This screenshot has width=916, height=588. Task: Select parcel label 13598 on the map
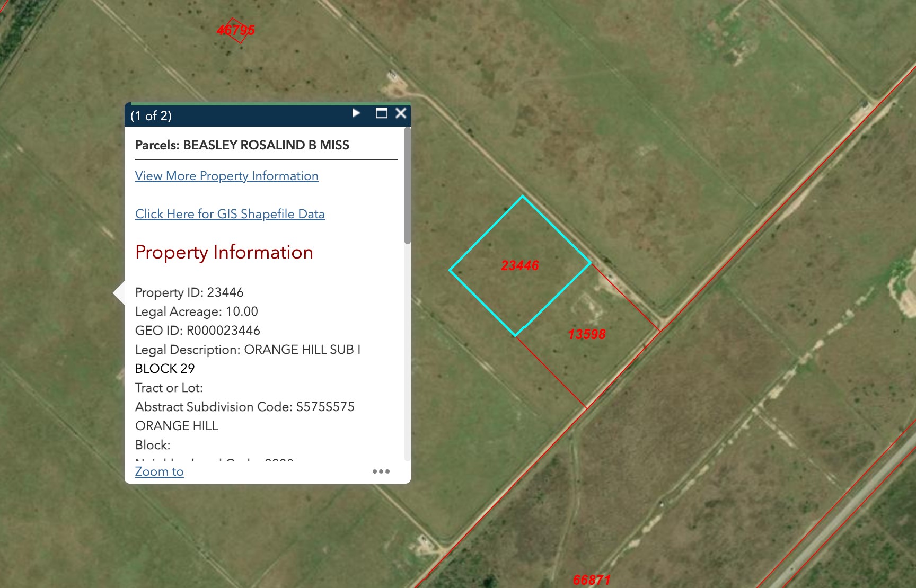tap(587, 334)
